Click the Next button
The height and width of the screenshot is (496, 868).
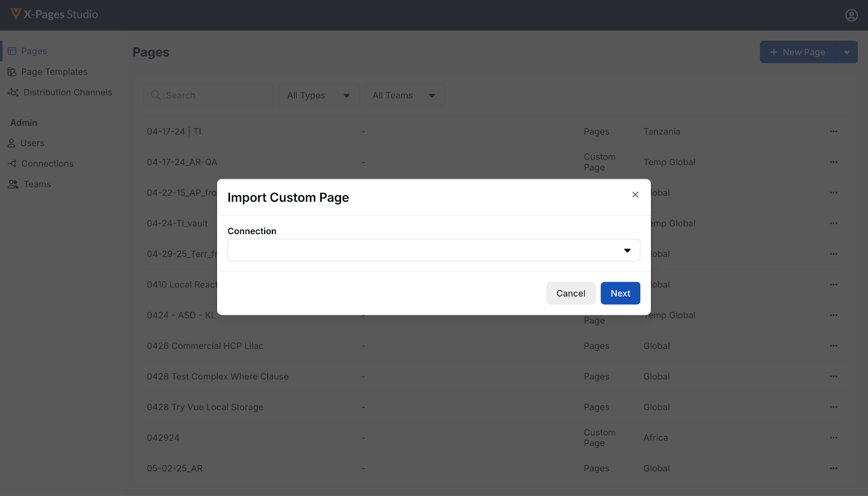pyautogui.click(x=620, y=293)
